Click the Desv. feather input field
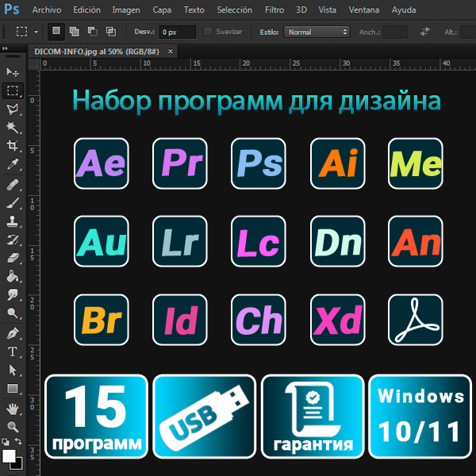The width and height of the screenshot is (476, 476). (177, 32)
